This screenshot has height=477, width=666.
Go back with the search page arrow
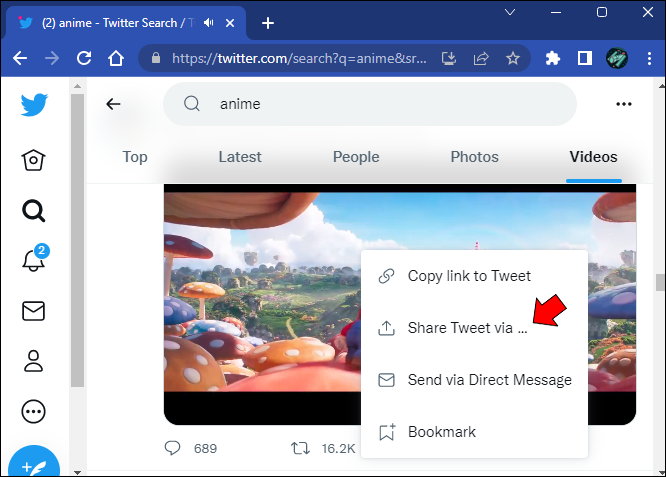(x=113, y=104)
